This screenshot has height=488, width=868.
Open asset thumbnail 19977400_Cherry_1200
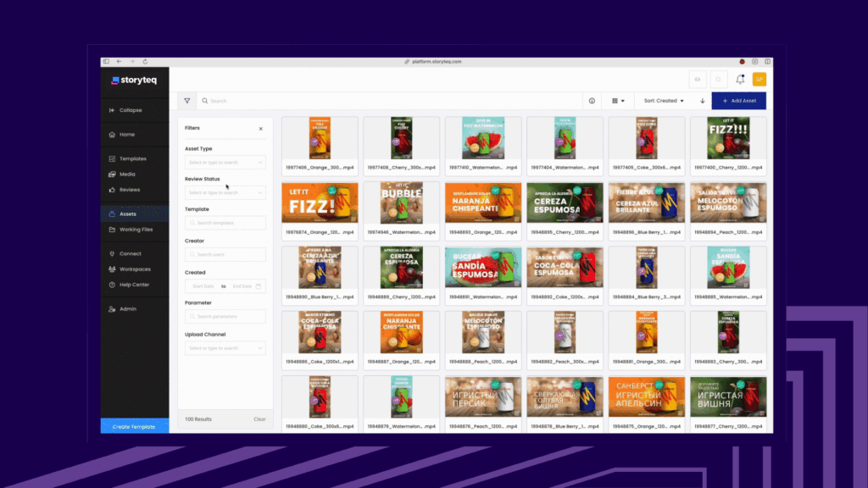(x=728, y=138)
